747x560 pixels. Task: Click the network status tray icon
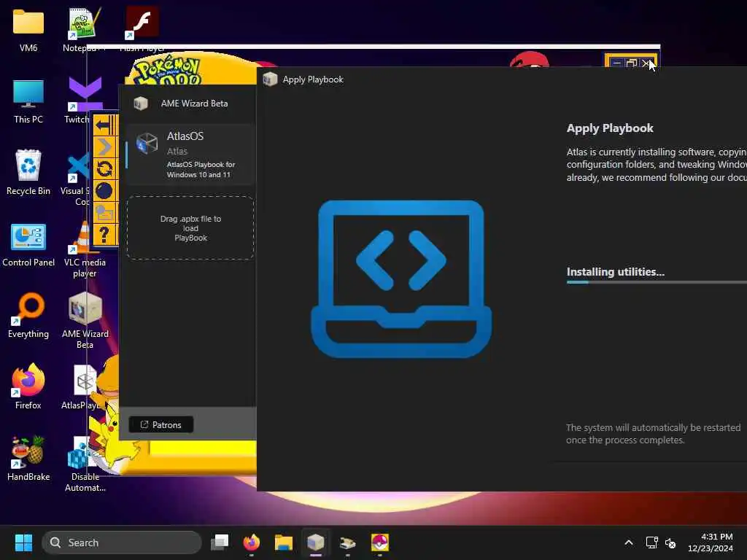pos(651,542)
